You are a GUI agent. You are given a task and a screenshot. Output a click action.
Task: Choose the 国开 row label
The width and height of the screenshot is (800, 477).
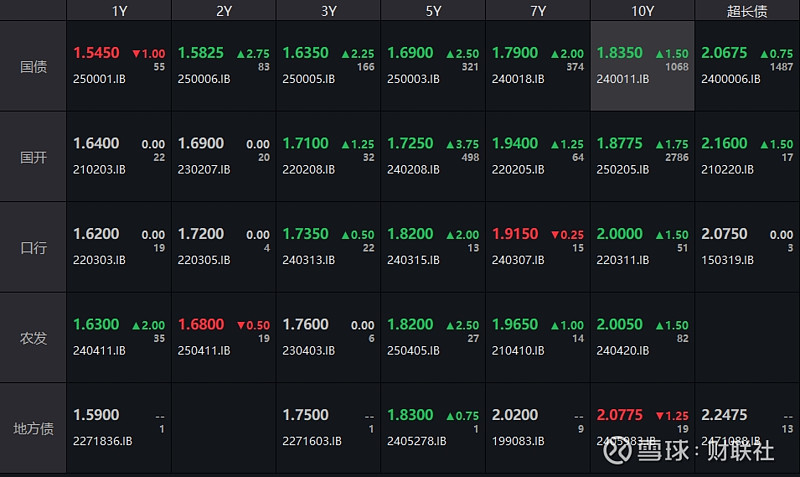[34, 157]
